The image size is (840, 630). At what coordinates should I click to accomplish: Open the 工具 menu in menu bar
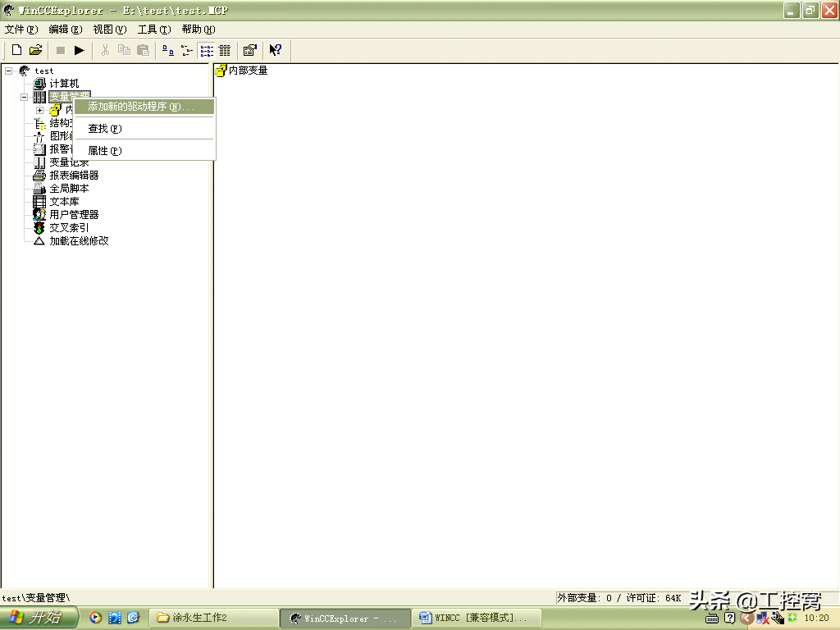click(x=153, y=30)
